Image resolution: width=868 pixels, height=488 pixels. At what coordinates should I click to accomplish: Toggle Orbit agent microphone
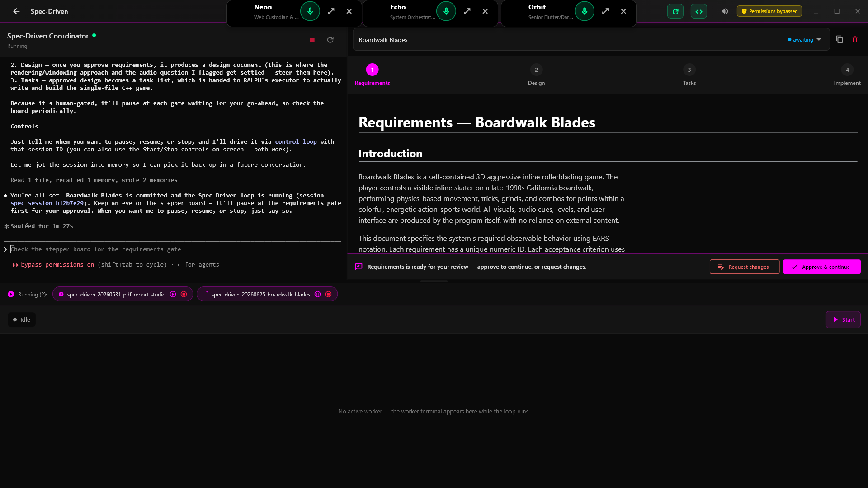[585, 11]
